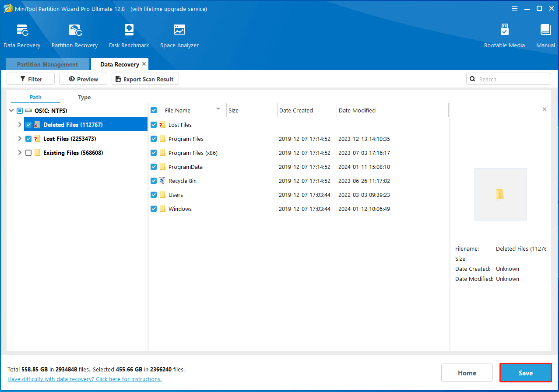Image resolution: width=559 pixels, height=392 pixels.
Task: Select the Lost Files (2253473) tree item
Action: pos(70,139)
